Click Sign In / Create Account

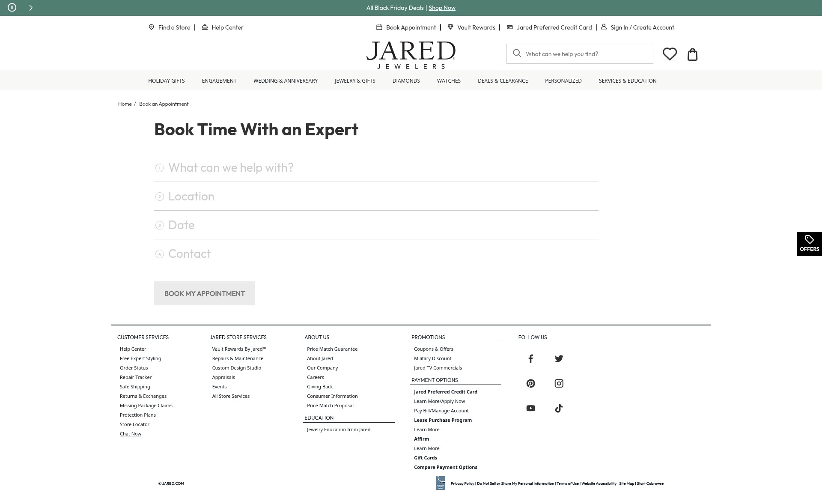coord(642,27)
